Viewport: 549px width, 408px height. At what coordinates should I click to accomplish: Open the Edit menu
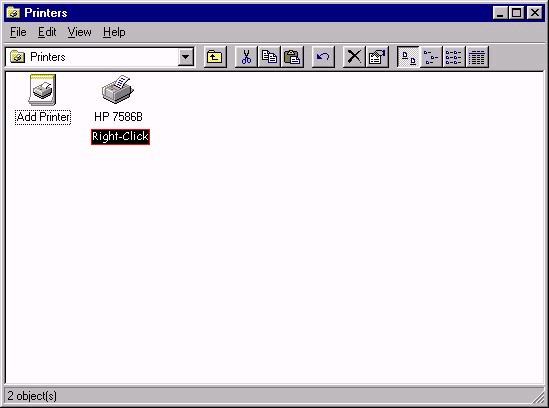[x=47, y=32]
